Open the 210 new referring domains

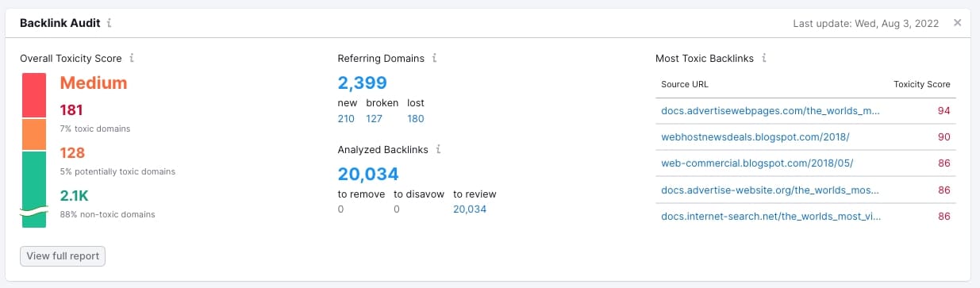pyautogui.click(x=346, y=119)
